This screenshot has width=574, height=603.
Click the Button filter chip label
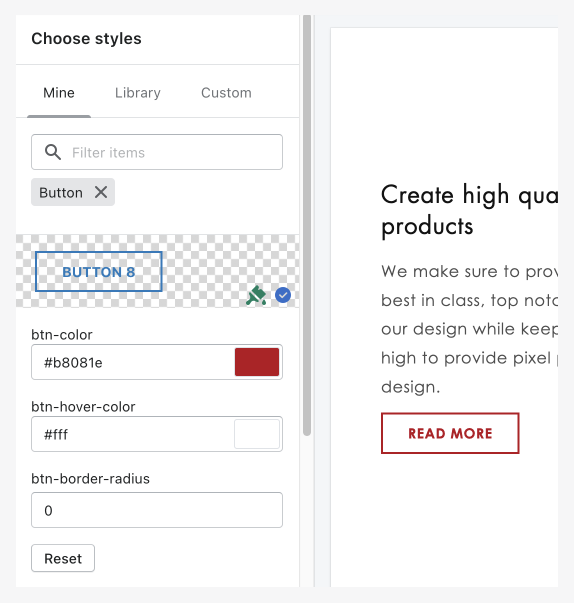coord(61,192)
